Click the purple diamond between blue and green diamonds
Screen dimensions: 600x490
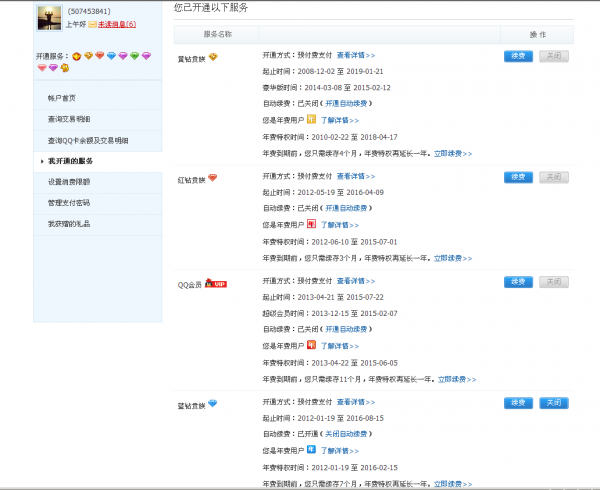(123, 56)
